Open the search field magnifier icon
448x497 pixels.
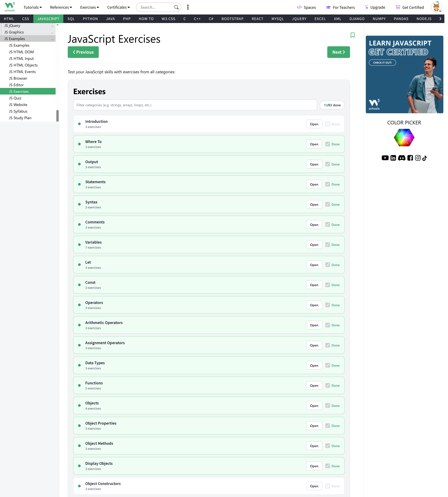176,7
